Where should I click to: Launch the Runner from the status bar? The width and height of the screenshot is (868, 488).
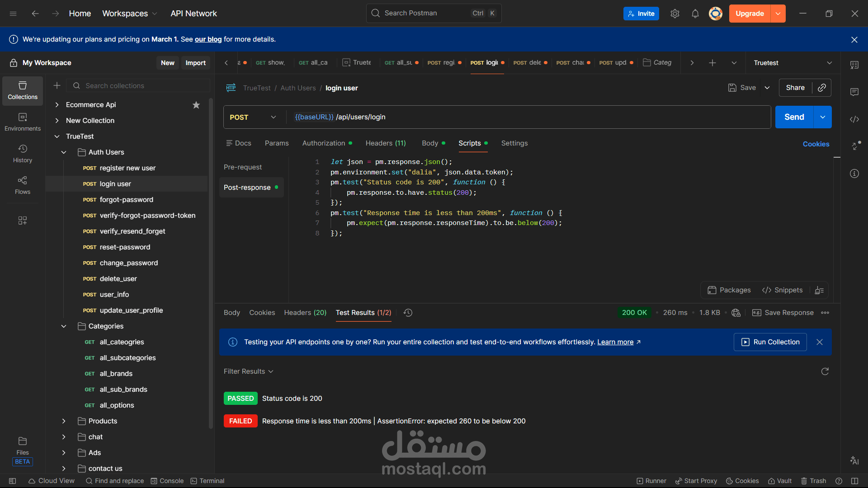(651, 481)
